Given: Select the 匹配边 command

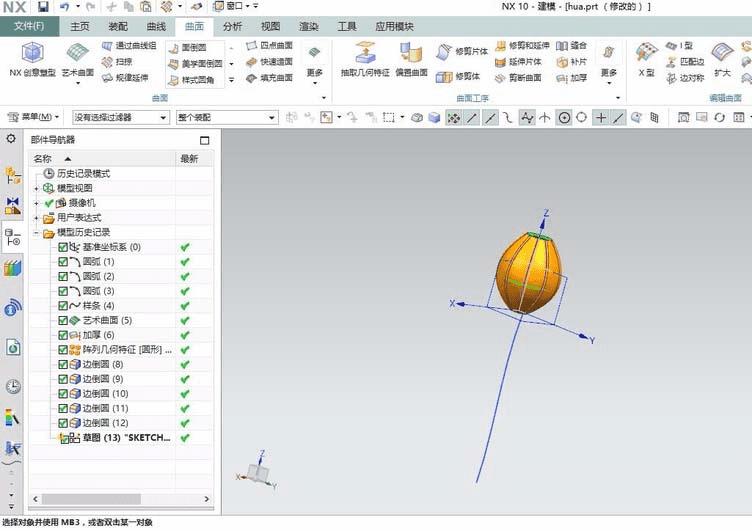Looking at the screenshot, I should (x=685, y=62).
